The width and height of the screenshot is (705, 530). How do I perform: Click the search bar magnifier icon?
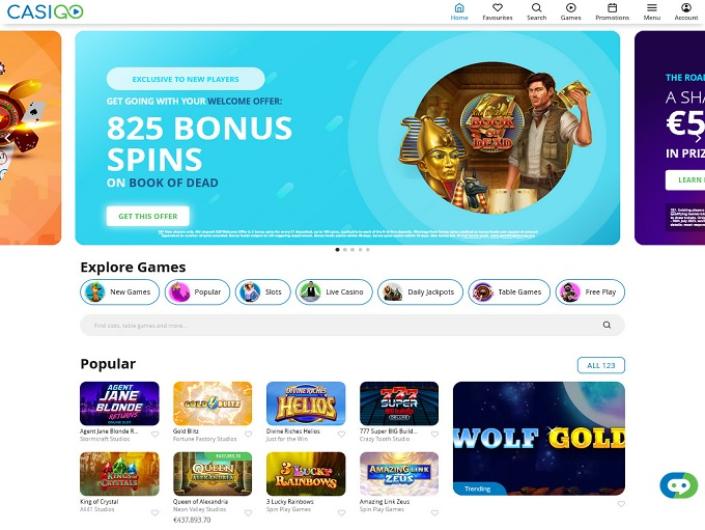607,325
